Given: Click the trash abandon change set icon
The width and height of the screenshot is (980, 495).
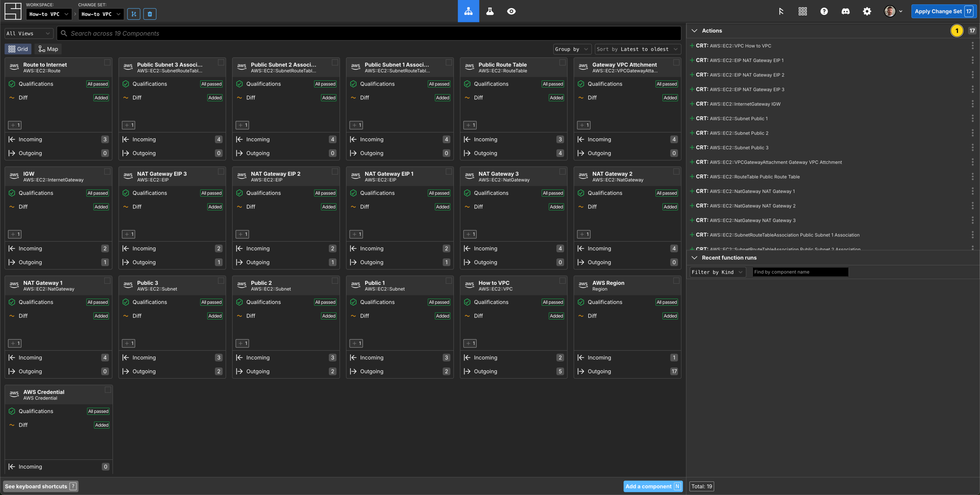Looking at the screenshot, I should (x=150, y=14).
